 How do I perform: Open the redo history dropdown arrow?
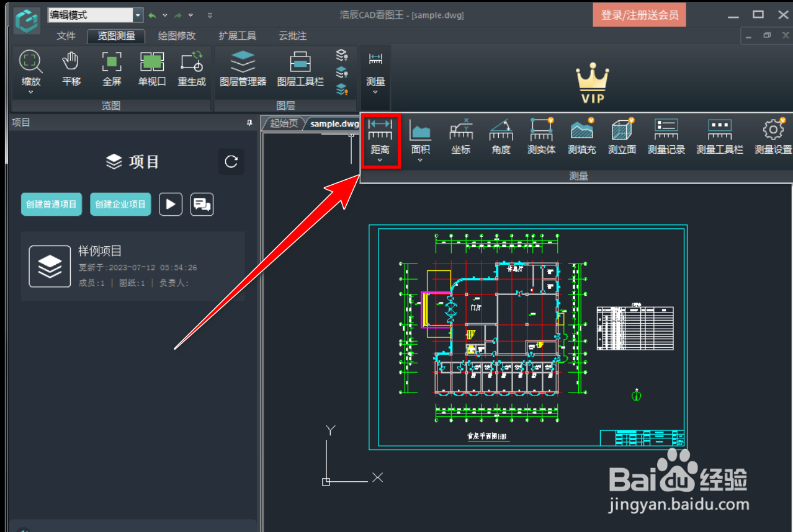(190, 16)
